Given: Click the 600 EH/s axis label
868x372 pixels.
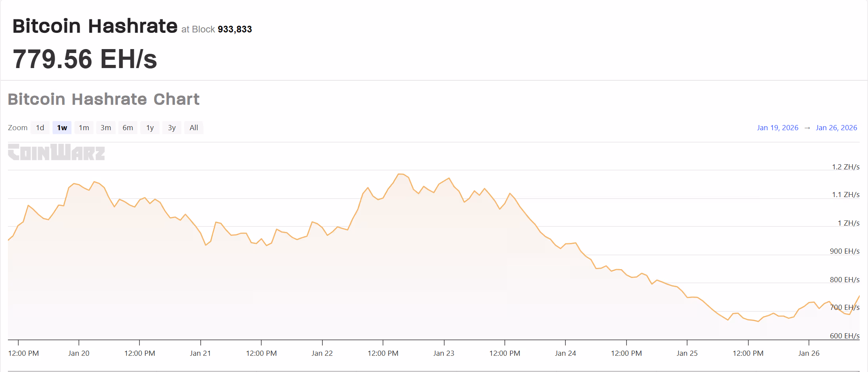Looking at the screenshot, I should coord(845,336).
